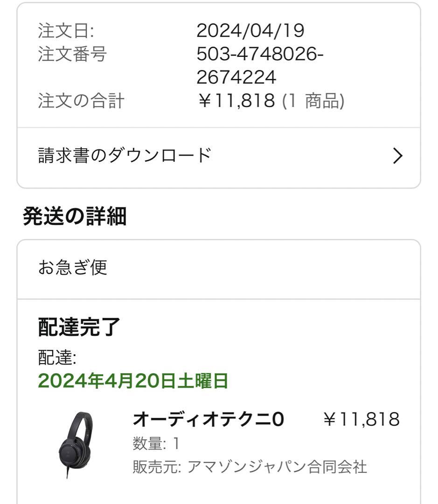This screenshot has height=504, width=438.
Task: Click the 配達完了 status heading
Action: (79, 327)
